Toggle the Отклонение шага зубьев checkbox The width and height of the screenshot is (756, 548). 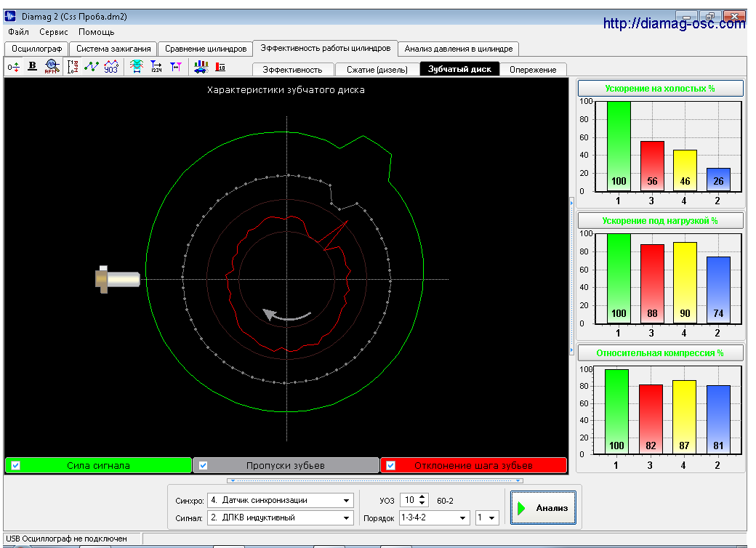pos(391,466)
